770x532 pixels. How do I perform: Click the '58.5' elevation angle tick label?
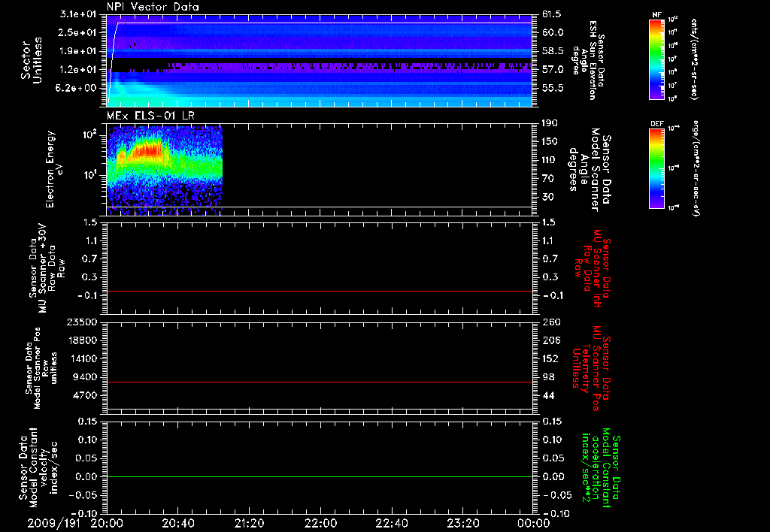[x=553, y=51]
